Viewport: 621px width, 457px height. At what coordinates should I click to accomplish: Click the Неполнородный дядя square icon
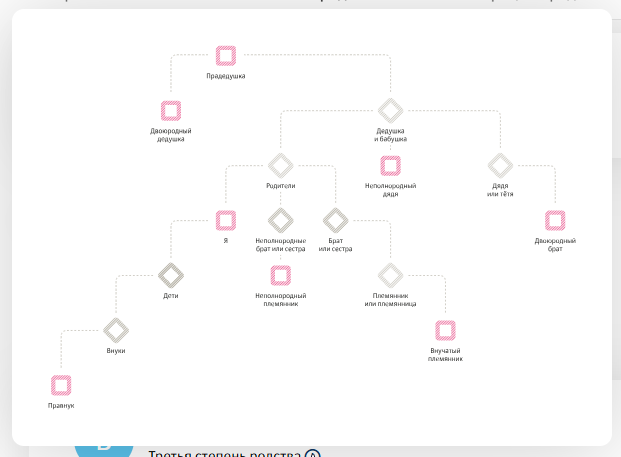pyautogui.click(x=390, y=165)
